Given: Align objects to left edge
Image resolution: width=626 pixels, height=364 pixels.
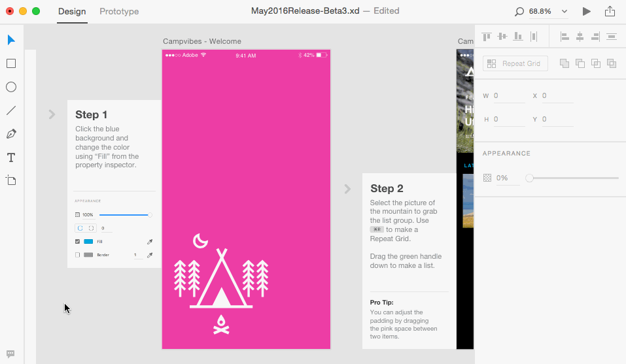Looking at the screenshot, I should pos(565,37).
